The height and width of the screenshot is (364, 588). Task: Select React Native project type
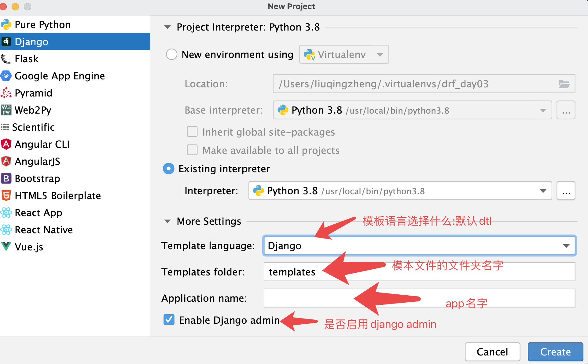pyautogui.click(x=43, y=230)
